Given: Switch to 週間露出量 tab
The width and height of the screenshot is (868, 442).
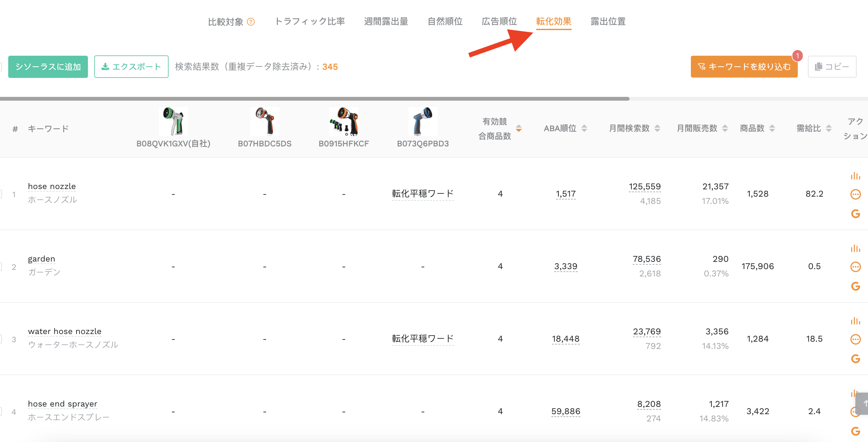Looking at the screenshot, I should tap(386, 22).
